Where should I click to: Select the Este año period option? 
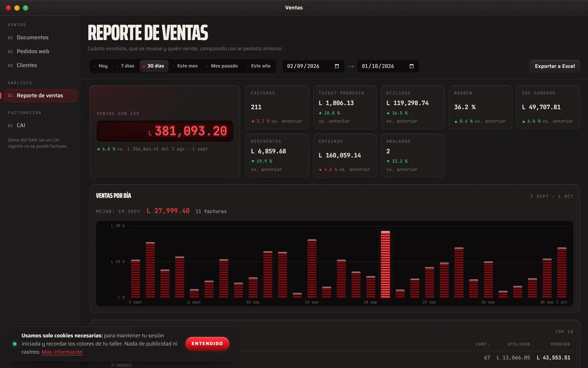(259, 66)
